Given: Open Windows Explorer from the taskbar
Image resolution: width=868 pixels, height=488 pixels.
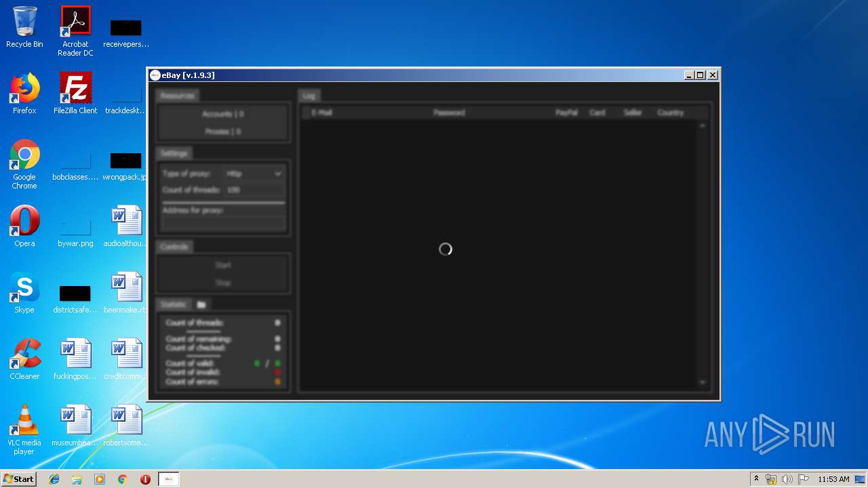Looking at the screenshot, I should 77,479.
